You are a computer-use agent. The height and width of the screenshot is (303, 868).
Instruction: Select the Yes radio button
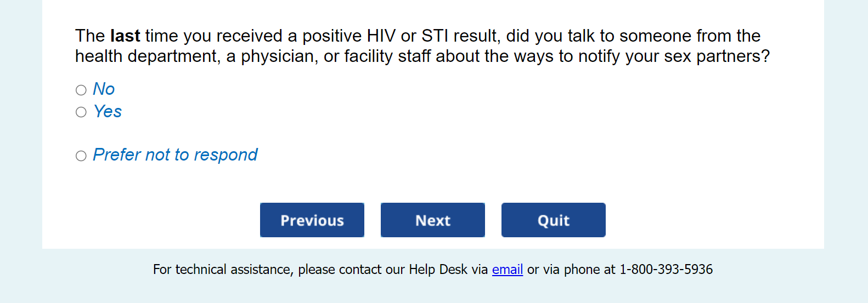81,112
